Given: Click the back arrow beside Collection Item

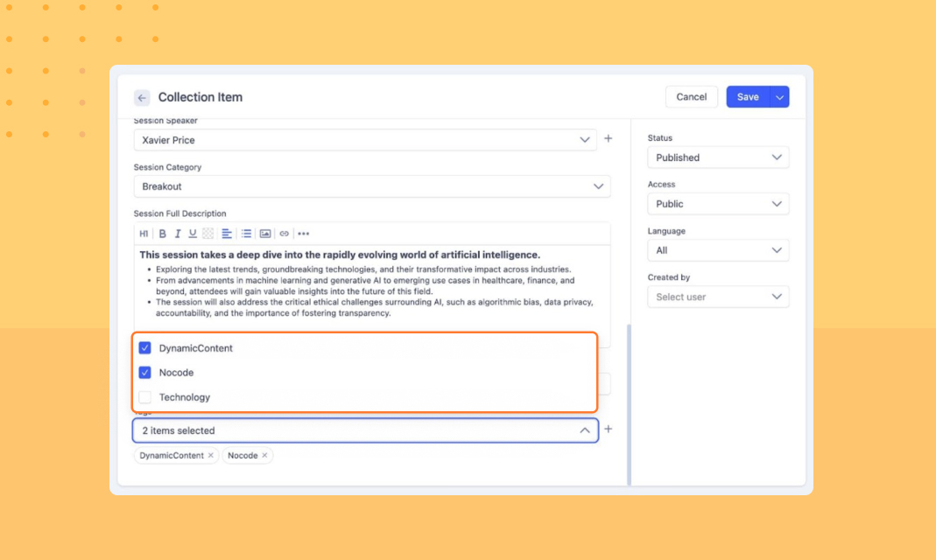Looking at the screenshot, I should pos(142,97).
